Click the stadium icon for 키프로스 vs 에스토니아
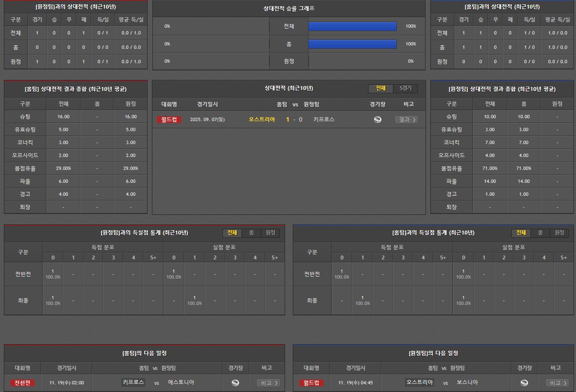Image resolution: width=576 pixels, height=392 pixels. [235, 383]
